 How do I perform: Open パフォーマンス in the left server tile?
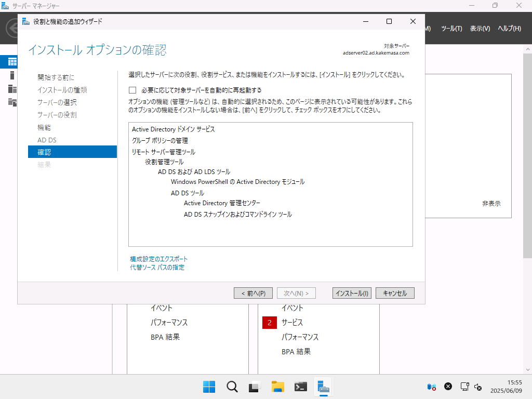click(x=169, y=323)
